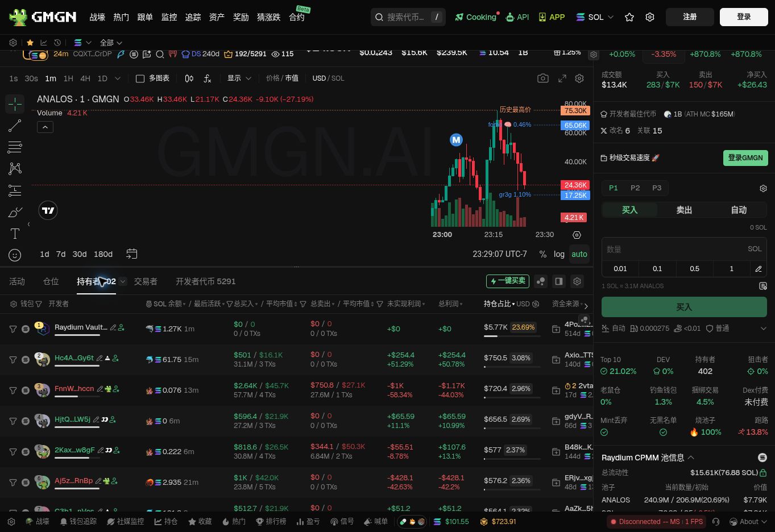Expand the About menu in footer
The width and height of the screenshot is (775, 532).
tap(748, 521)
